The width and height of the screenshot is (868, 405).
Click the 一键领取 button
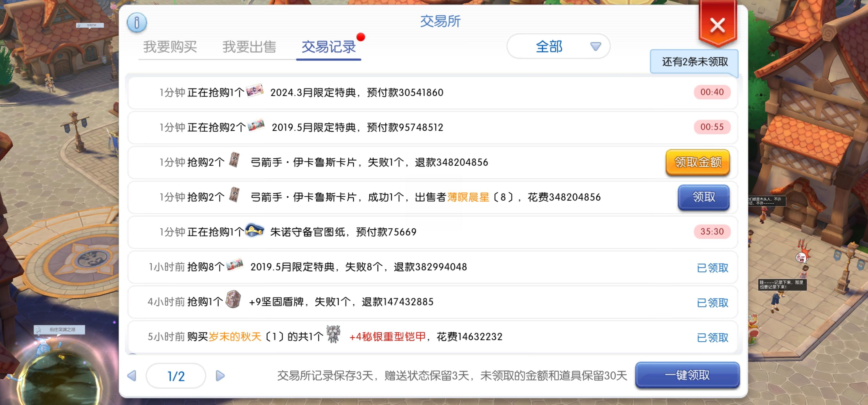pos(687,375)
